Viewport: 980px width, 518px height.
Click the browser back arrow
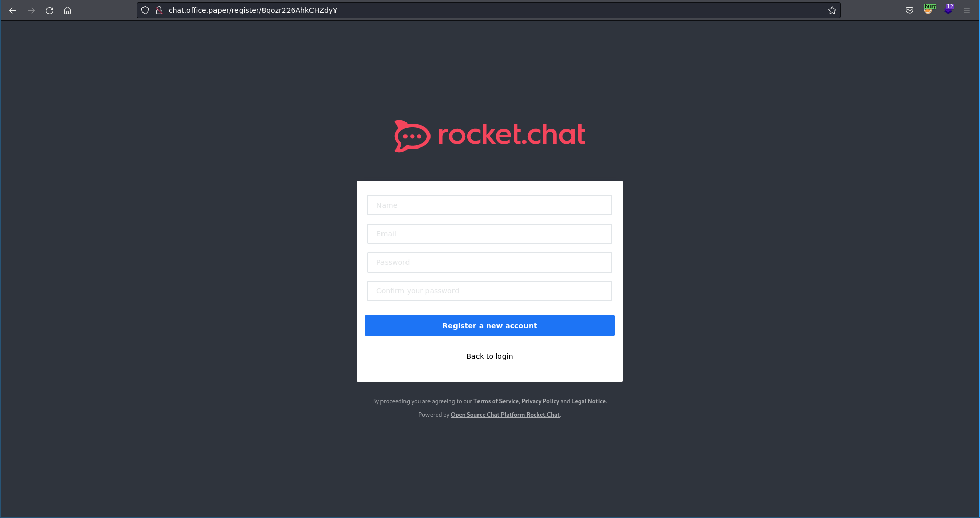[13, 10]
